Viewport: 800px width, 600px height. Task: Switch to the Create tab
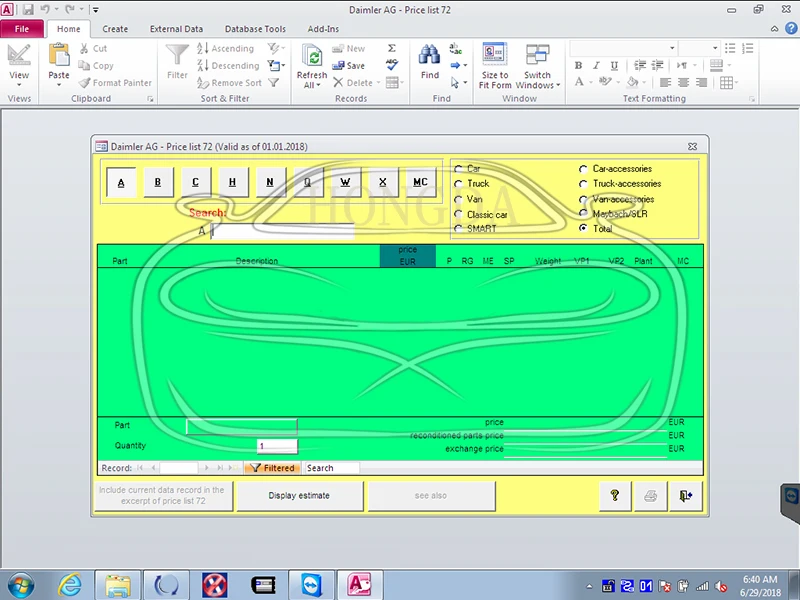click(x=115, y=29)
